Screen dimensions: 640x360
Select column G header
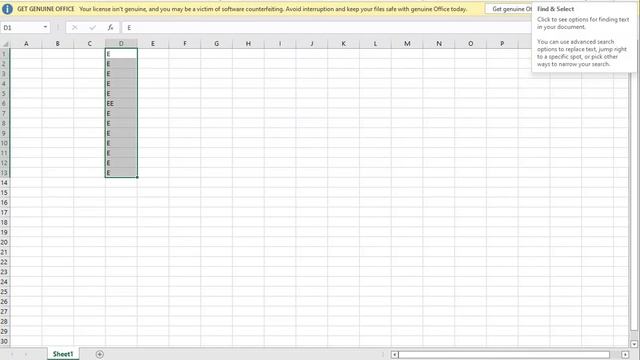[x=216, y=44]
